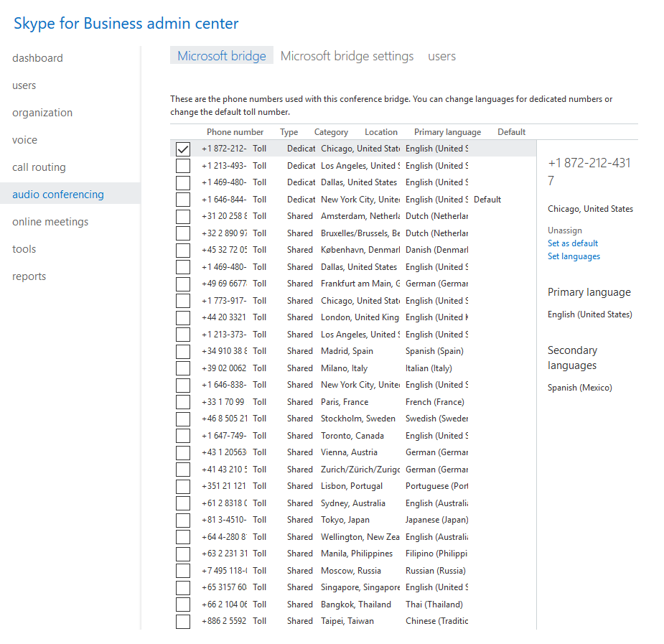Tick the Toronto, Canada checkbox
The image size is (664, 644).
(183, 436)
